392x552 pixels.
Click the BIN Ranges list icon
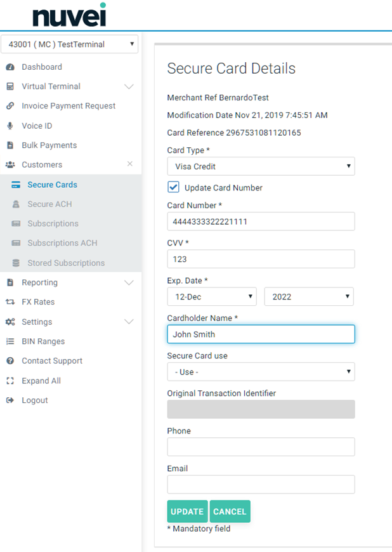pyautogui.click(x=10, y=341)
